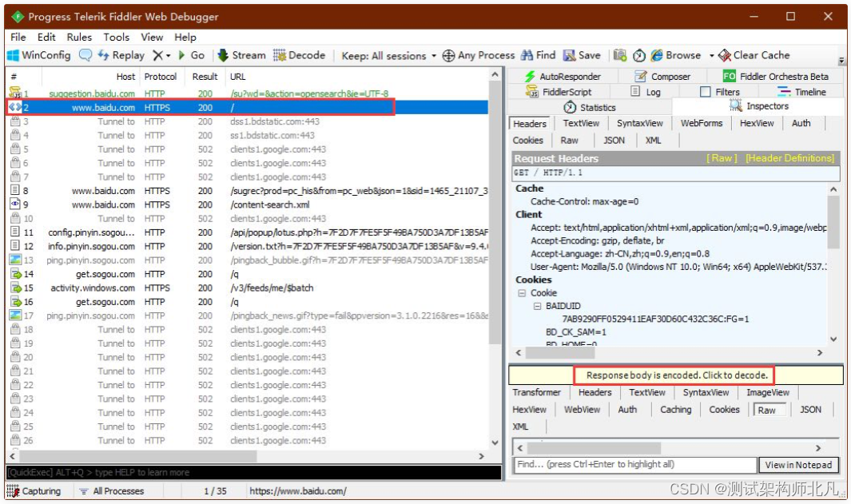Click Response body is encoded bar
This screenshot has height=504, width=851.
tap(676, 375)
